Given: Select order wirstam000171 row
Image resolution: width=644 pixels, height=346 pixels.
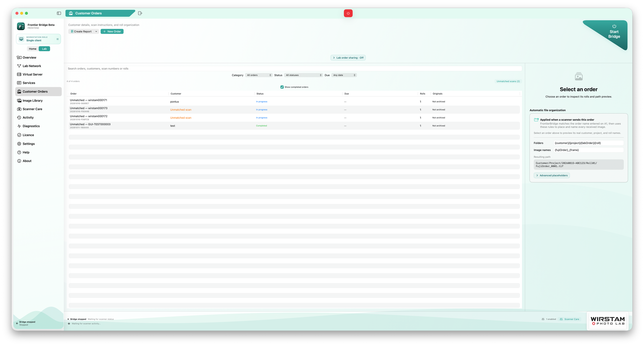Looking at the screenshot, I should pyautogui.click(x=294, y=102).
